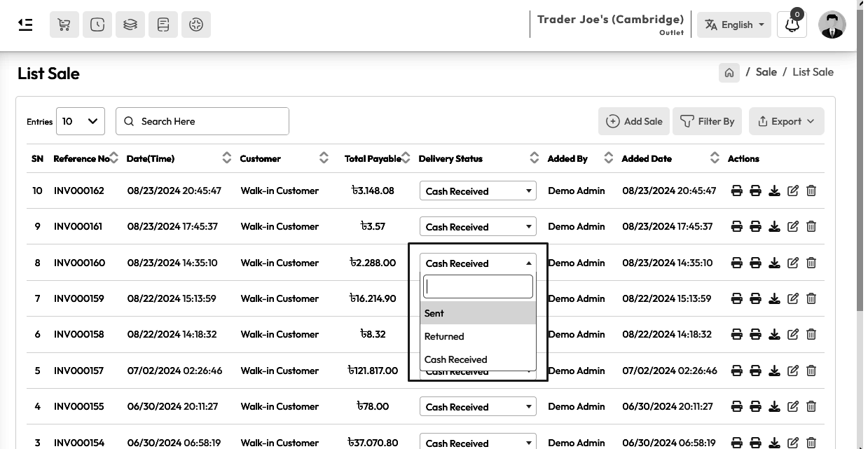Image resolution: width=868 pixels, height=449 pixels.
Task: Delete sale INV000155
Action: pos(811,406)
